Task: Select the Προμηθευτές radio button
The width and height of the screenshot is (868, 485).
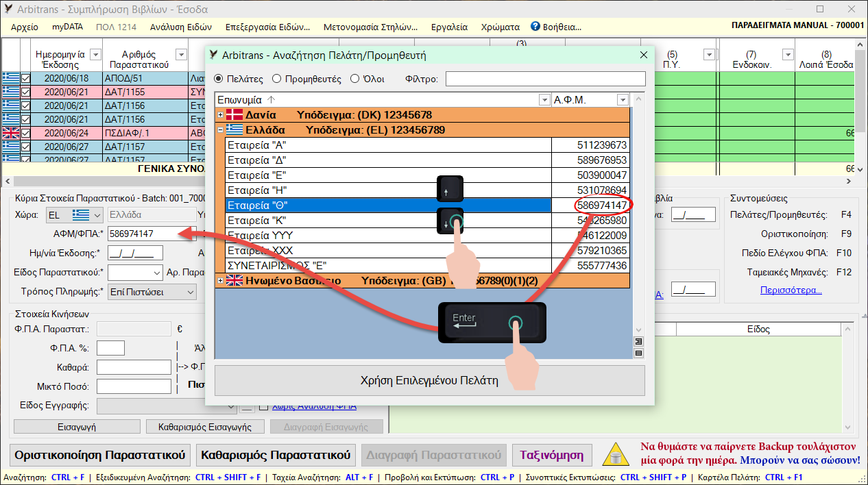Action: (x=277, y=79)
